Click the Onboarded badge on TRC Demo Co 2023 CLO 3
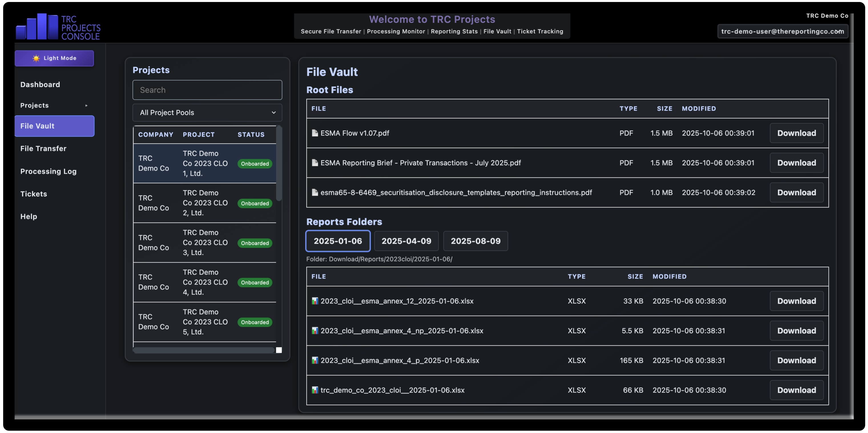This screenshot has width=868, height=433. tap(255, 243)
